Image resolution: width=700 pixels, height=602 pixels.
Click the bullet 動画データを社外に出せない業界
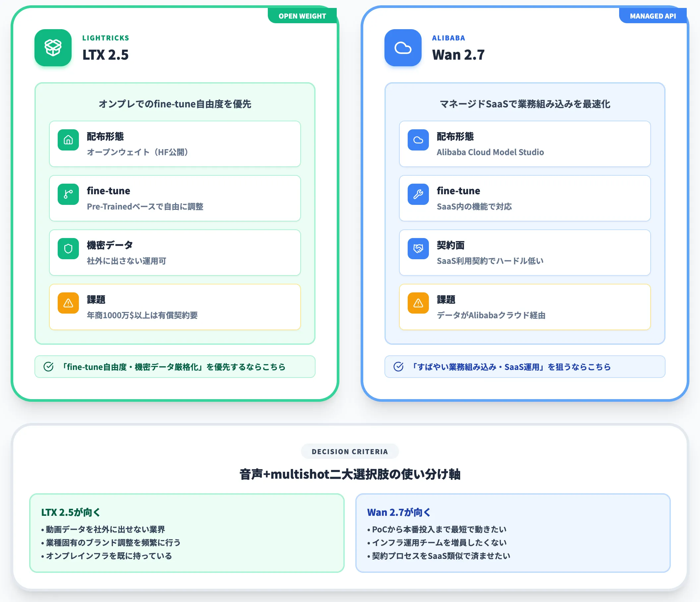point(103,529)
